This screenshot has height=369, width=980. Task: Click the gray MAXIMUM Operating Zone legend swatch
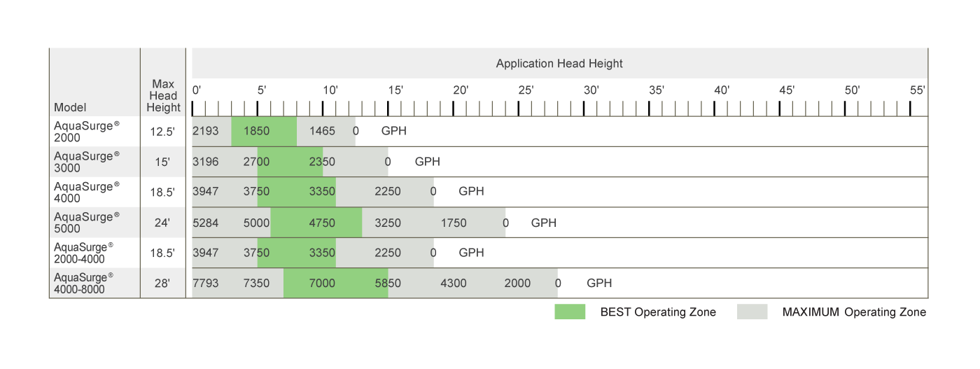(752, 312)
